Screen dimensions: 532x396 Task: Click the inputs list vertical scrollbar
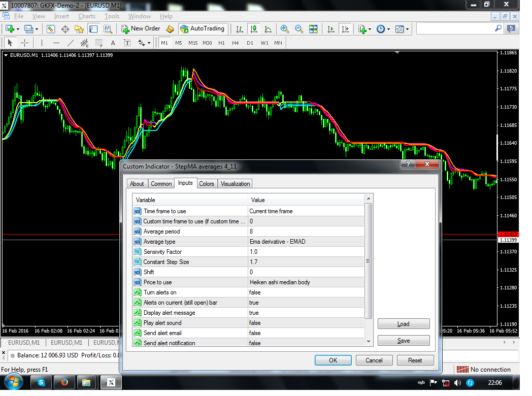(x=369, y=261)
